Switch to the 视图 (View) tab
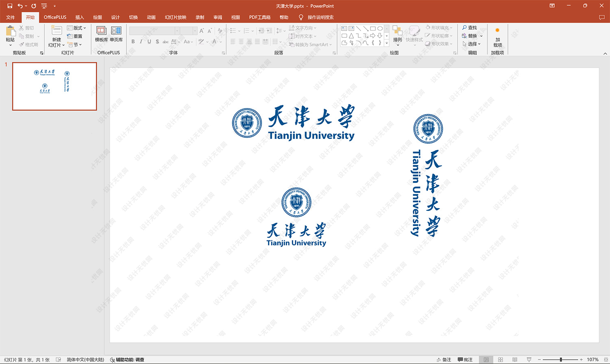 click(235, 17)
